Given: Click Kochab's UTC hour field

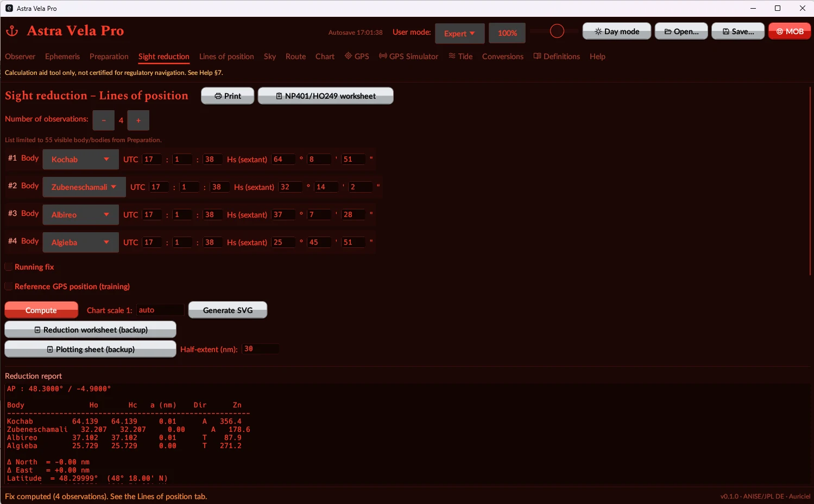Looking at the screenshot, I should click(152, 160).
